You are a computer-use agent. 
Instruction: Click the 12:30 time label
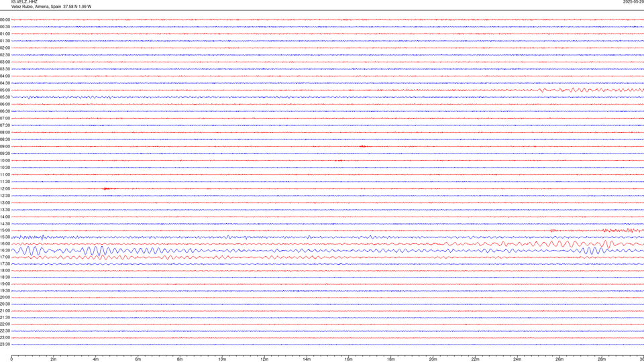click(5, 196)
